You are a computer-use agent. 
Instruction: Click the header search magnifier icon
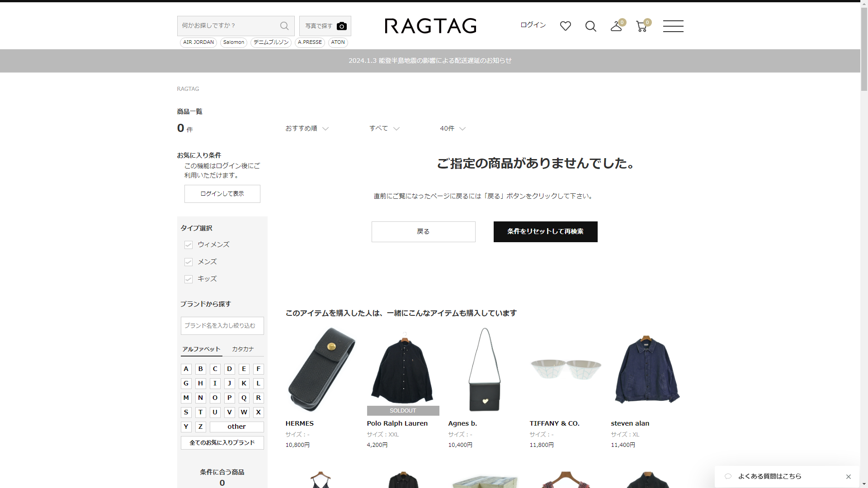tap(590, 26)
